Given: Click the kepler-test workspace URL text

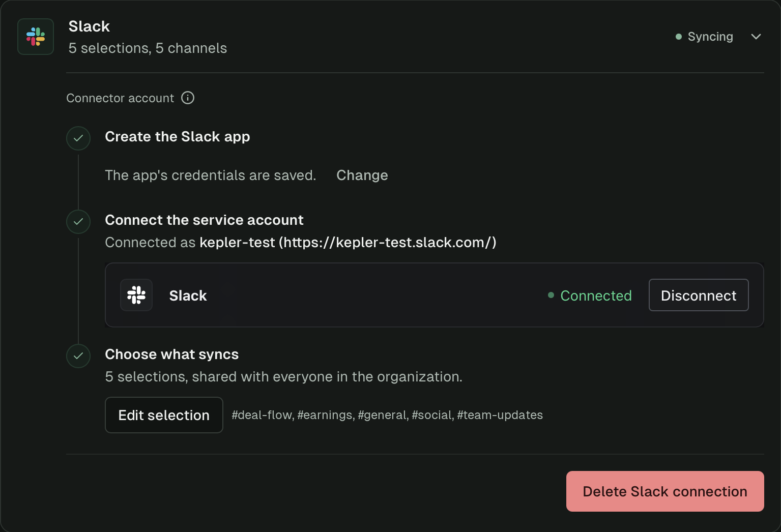Looking at the screenshot, I should pos(348,242).
